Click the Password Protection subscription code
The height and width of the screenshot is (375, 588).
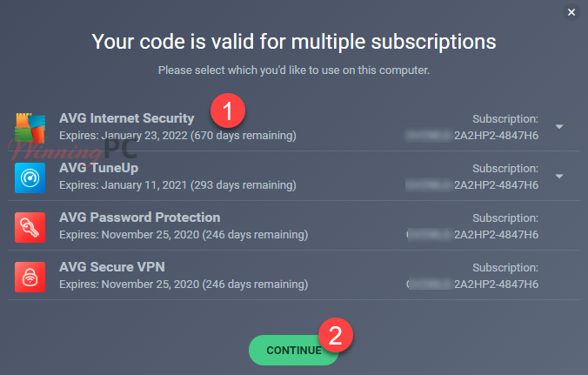coord(471,234)
